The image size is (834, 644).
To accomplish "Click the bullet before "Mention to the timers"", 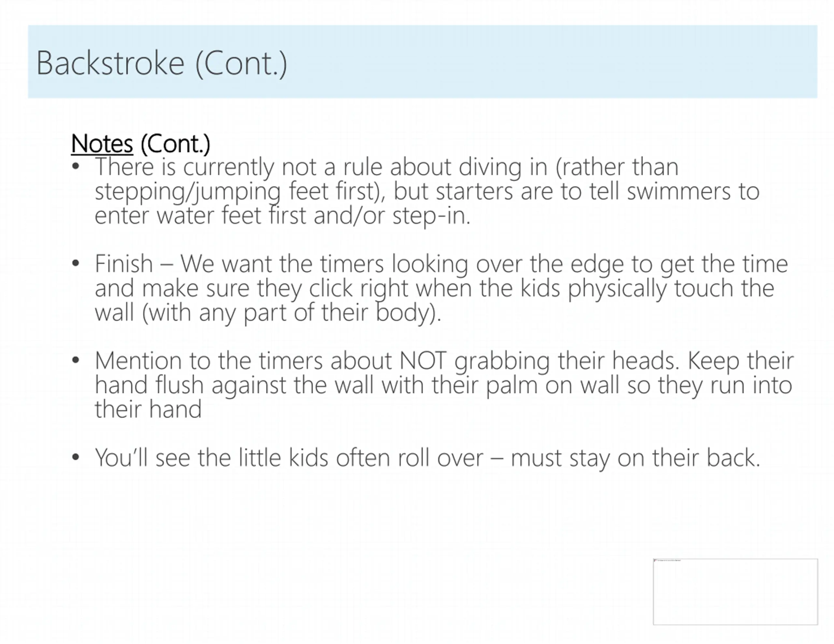I will click(x=76, y=360).
